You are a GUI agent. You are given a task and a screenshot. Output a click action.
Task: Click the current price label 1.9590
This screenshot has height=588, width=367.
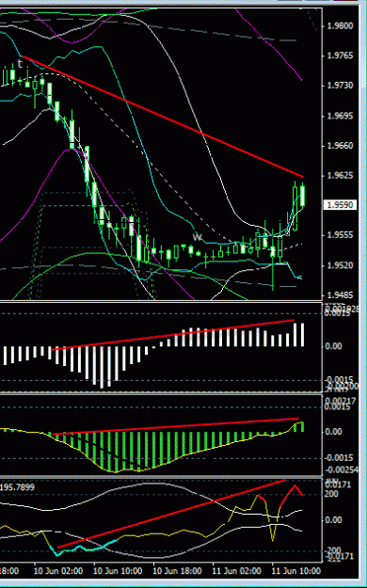click(x=340, y=205)
